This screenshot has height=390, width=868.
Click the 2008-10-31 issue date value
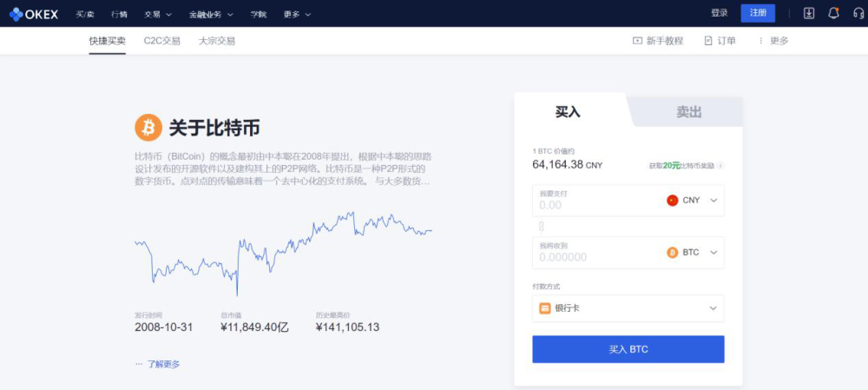[x=164, y=327]
